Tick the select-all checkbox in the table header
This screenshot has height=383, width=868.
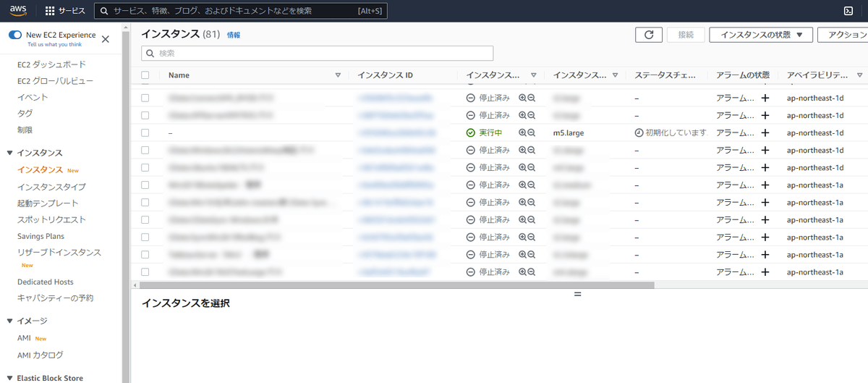point(145,75)
